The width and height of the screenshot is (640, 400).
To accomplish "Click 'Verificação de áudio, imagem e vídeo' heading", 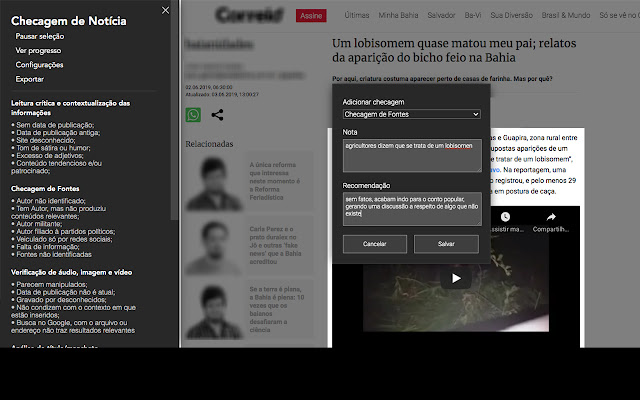I will pyautogui.click(x=71, y=272).
